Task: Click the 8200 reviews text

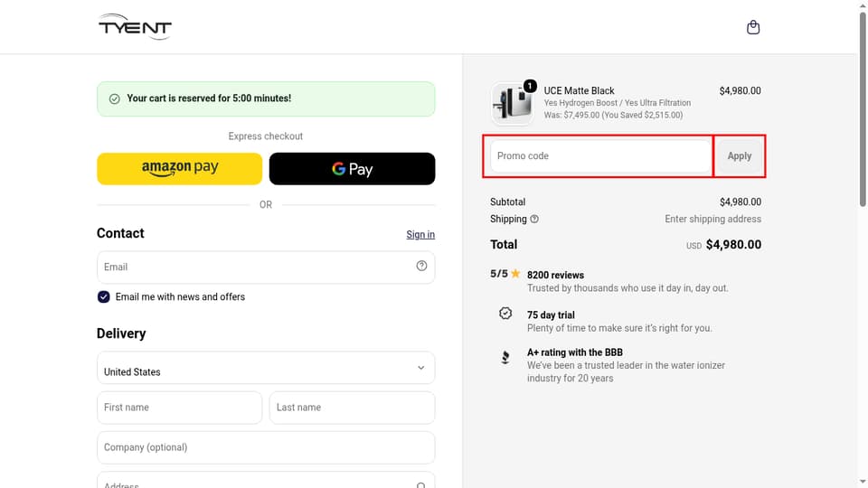Action: [555, 275]
